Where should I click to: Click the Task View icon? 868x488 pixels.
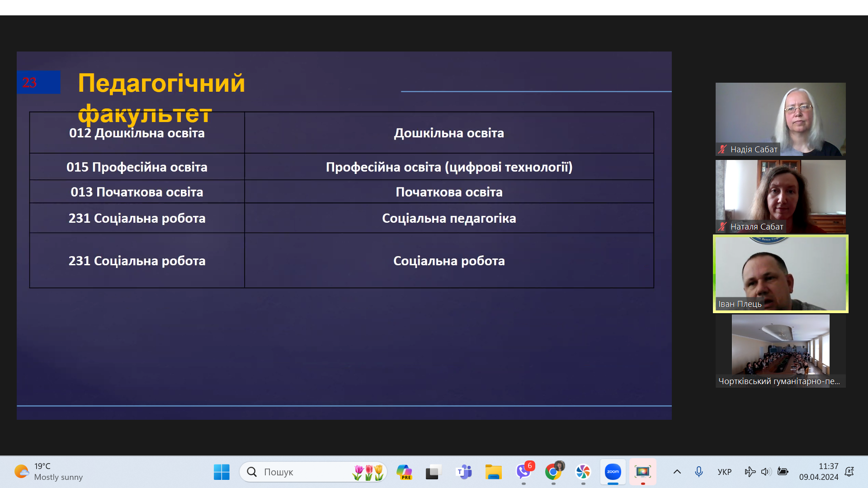coord(433,472)
